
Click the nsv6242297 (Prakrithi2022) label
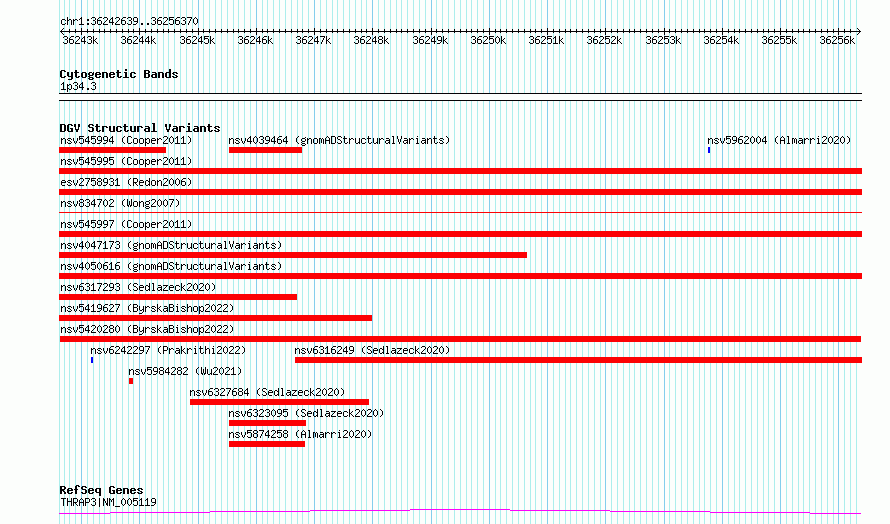coord(168,350)
